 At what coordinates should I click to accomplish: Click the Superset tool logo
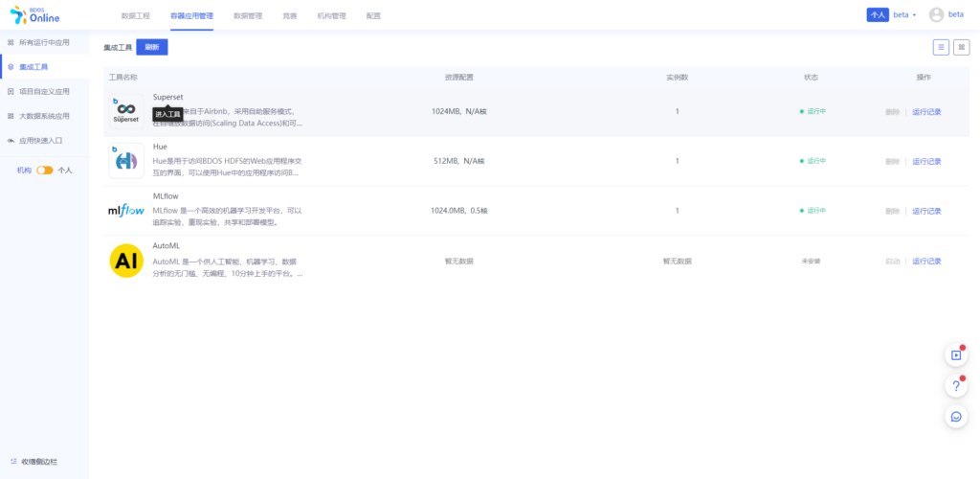tap(126, 111)
